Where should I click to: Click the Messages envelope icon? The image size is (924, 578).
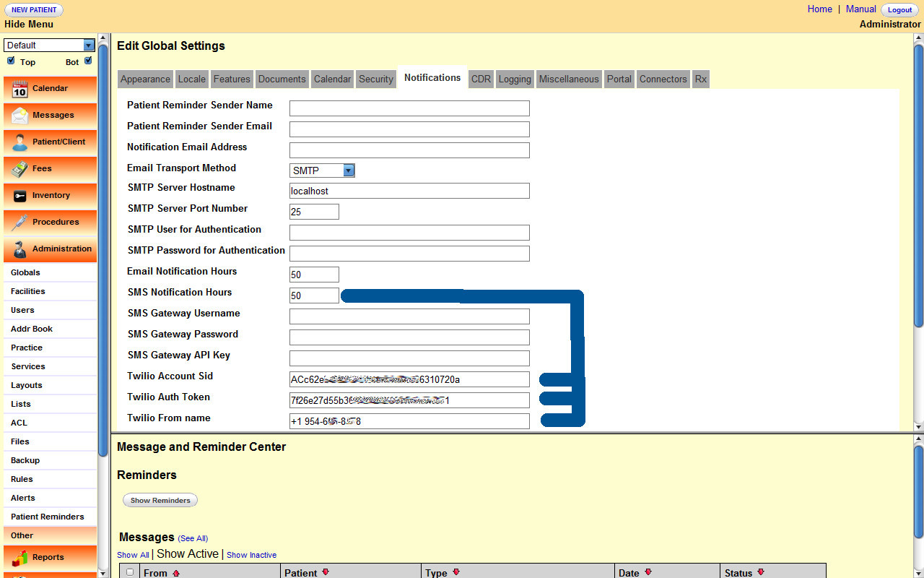coord(19,116)
